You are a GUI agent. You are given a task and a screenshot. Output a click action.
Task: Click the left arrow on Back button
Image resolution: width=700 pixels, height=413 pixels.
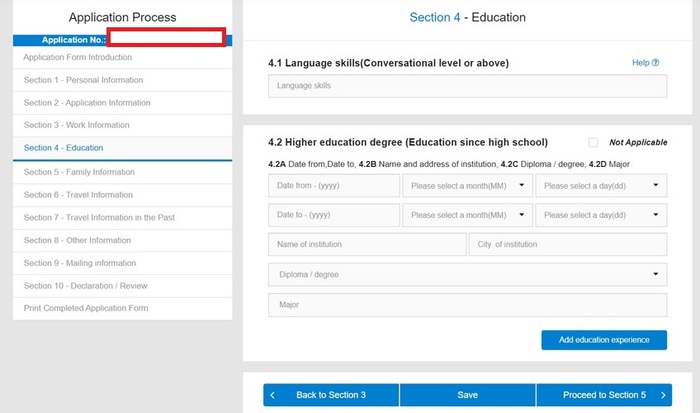point(274,395)
